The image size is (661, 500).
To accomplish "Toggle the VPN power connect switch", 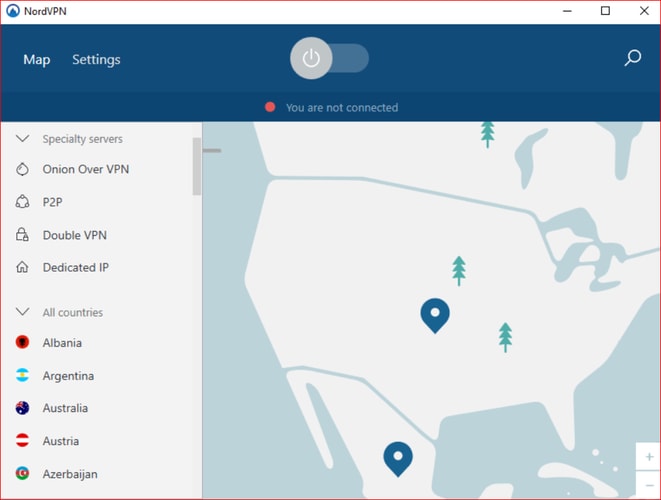I will pos(329,59).
